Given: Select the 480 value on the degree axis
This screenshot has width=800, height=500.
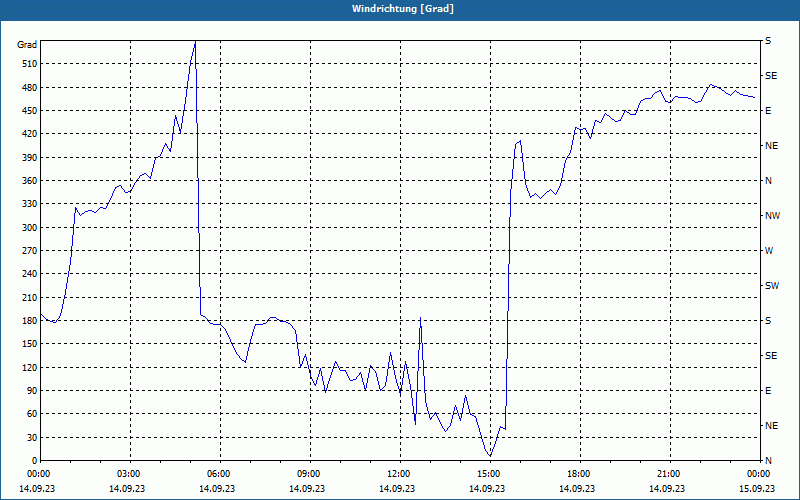Looking at the screenshot, I should [30, 87].
